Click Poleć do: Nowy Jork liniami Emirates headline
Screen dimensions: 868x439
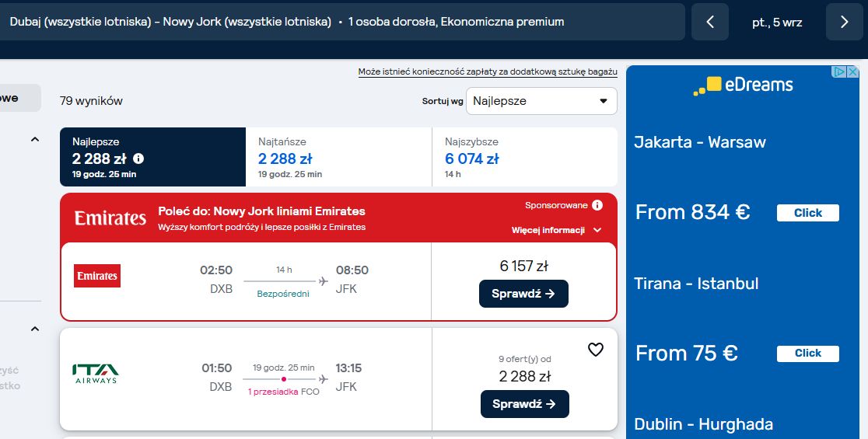[x=262, y=211]
